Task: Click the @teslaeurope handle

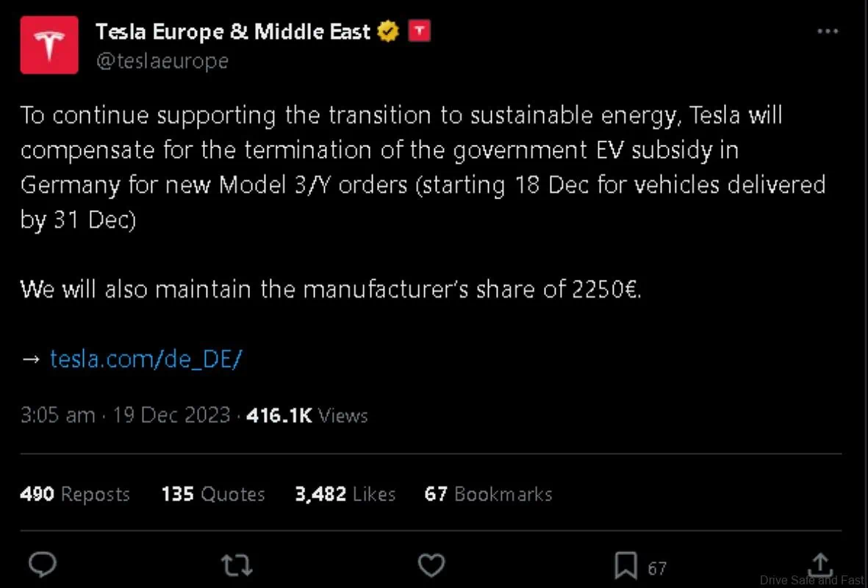Action: tap(162, 60)
